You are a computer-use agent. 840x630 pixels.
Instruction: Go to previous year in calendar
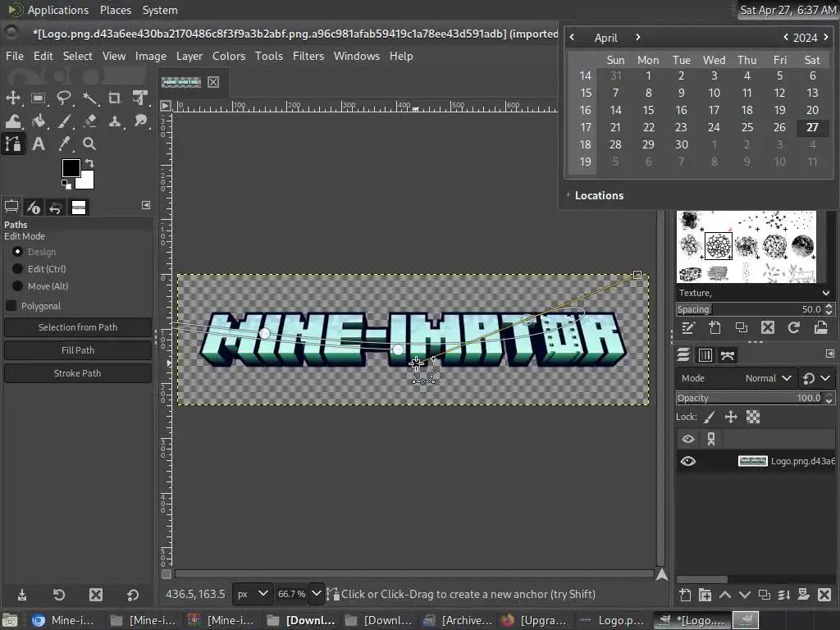[x=785, y=38]
